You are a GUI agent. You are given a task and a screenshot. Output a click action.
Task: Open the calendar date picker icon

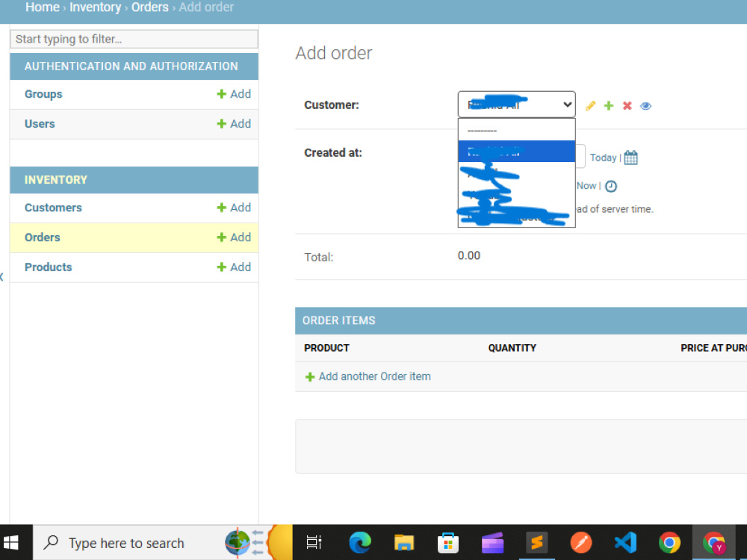click(x=630, y=158)
